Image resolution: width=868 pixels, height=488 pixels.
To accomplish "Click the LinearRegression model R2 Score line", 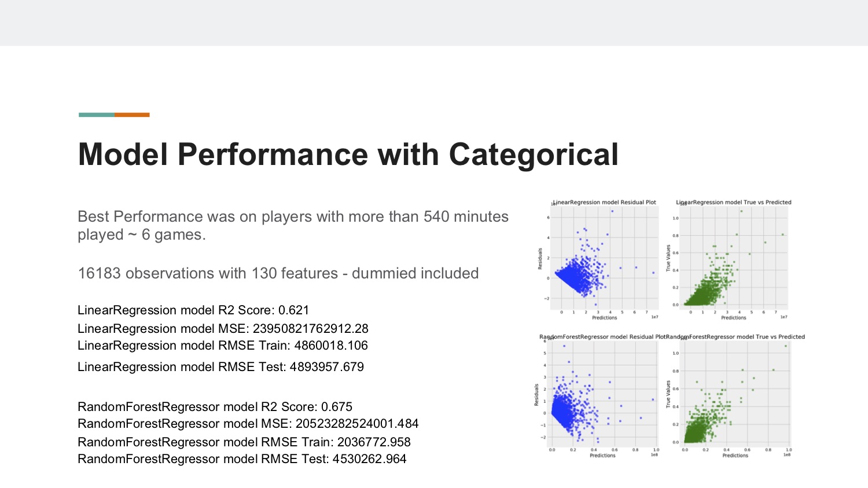I will click(x=193, y=310).
